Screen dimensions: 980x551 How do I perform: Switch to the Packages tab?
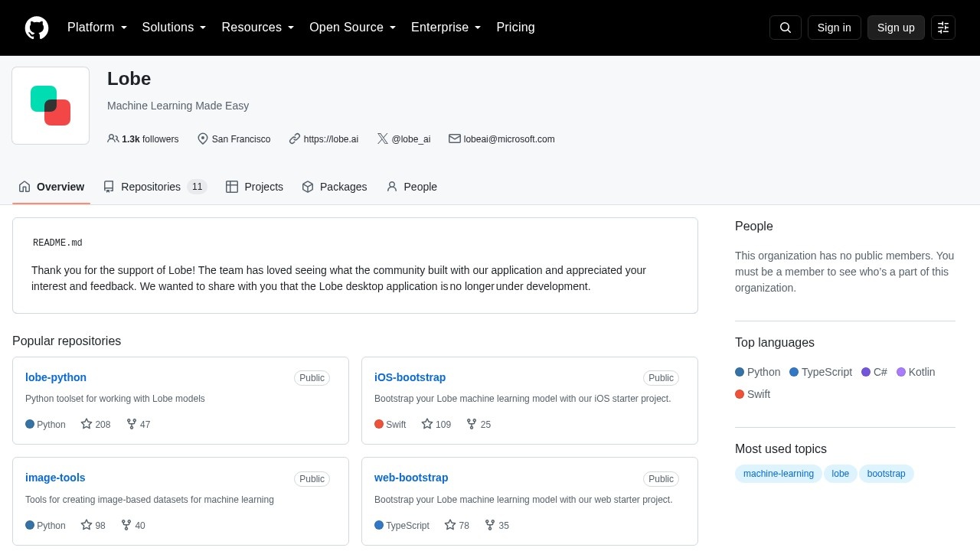point(335,187)
